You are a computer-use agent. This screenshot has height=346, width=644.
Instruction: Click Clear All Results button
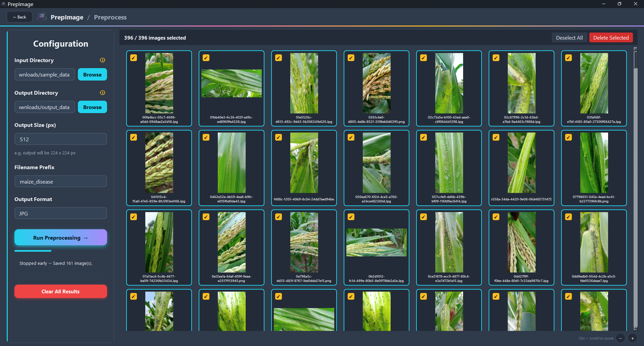point(61,291)
